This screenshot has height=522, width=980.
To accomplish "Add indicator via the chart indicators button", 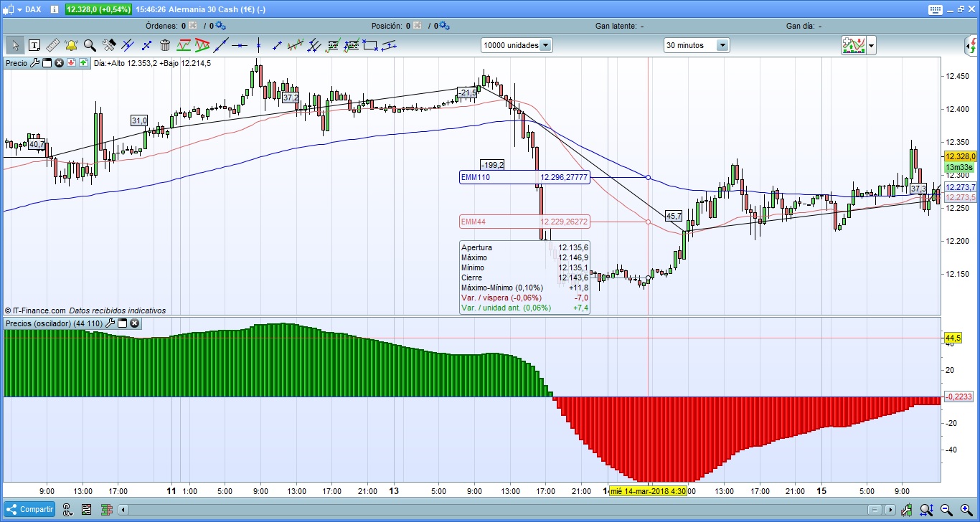I will point(854,45).
